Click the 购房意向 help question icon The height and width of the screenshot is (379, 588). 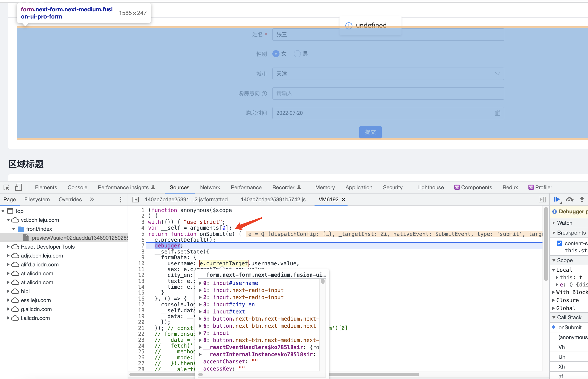[264, 93]
